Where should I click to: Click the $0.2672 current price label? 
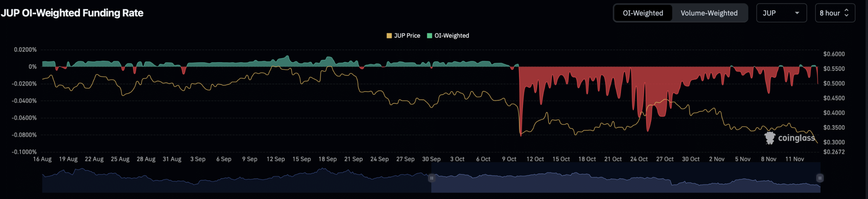tap(834, 152)
